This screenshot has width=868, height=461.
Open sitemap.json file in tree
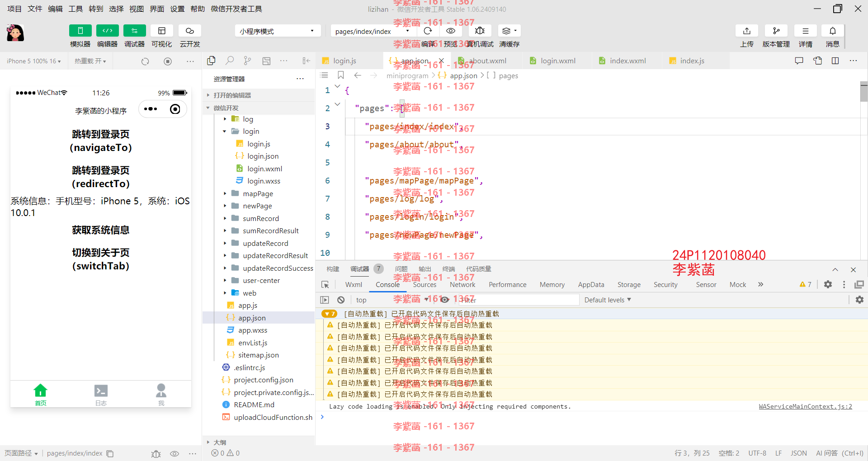pyautogui.click(x=259, y=355)
